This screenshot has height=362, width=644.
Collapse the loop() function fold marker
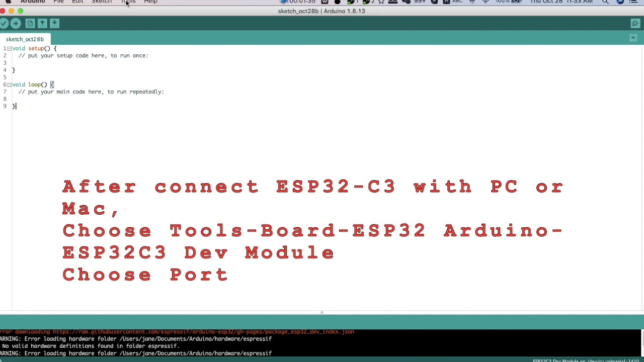tap(9, 84)
